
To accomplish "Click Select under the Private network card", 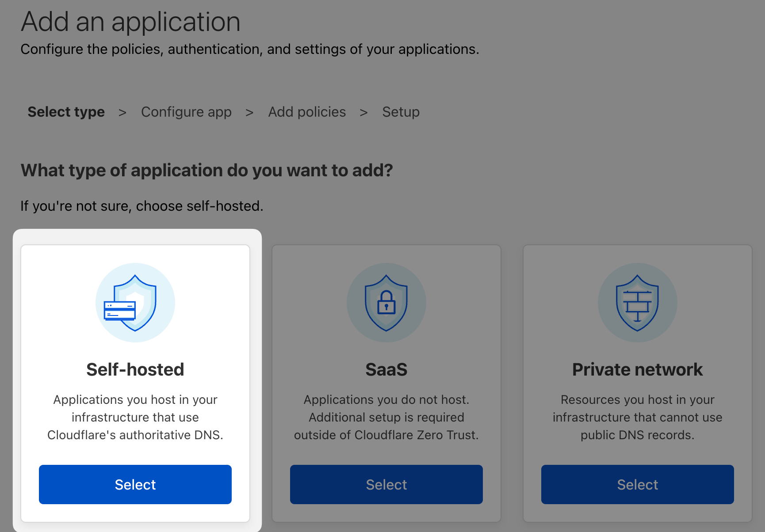I will point(637,484).
